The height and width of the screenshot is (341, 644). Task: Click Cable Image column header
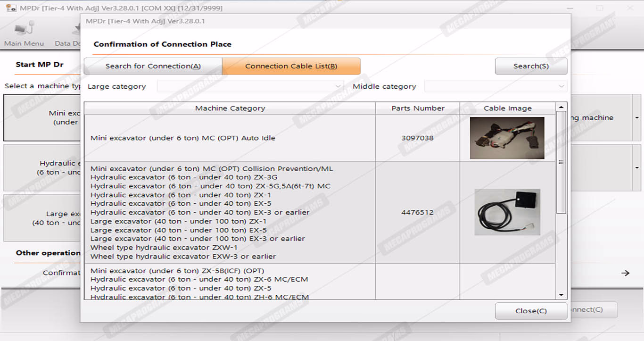click(x=508, y=108)
